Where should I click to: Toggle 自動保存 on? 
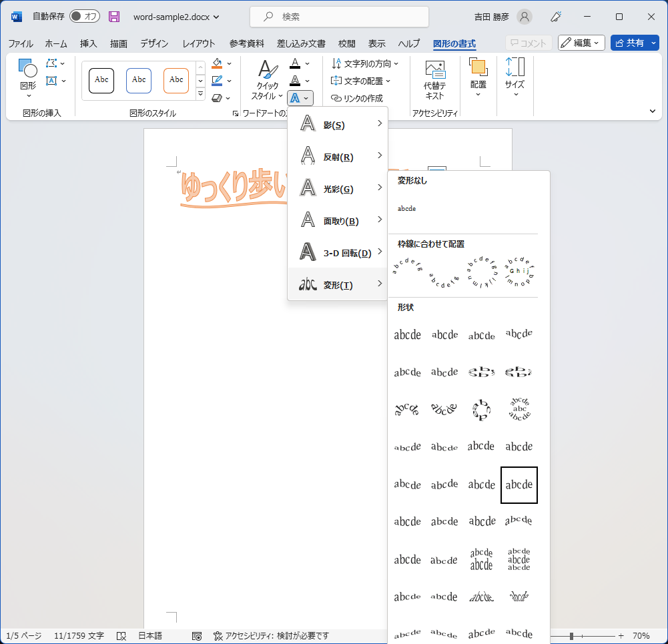(x=85, y=16)
